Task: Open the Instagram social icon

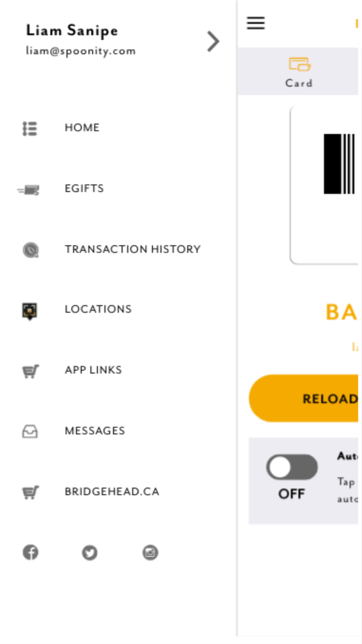Action: (x=150, y=552)
